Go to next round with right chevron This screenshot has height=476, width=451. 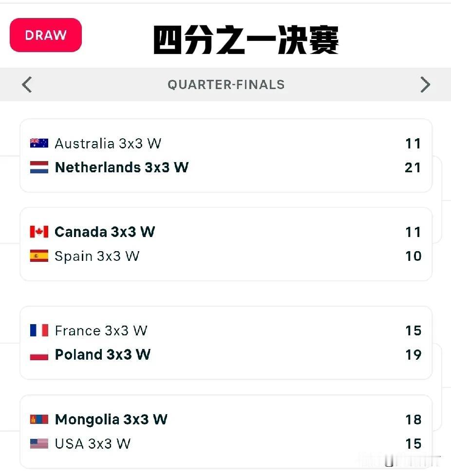tap(425, 84)
